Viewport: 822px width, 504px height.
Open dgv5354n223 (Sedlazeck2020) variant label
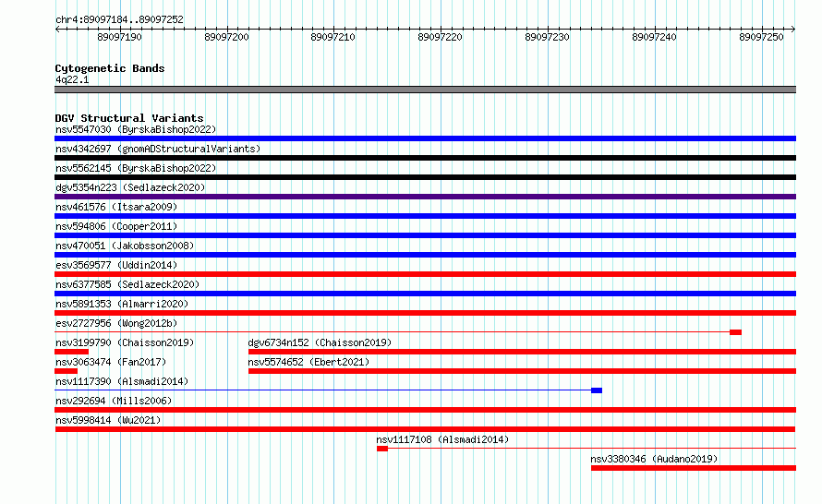[130, 187]
